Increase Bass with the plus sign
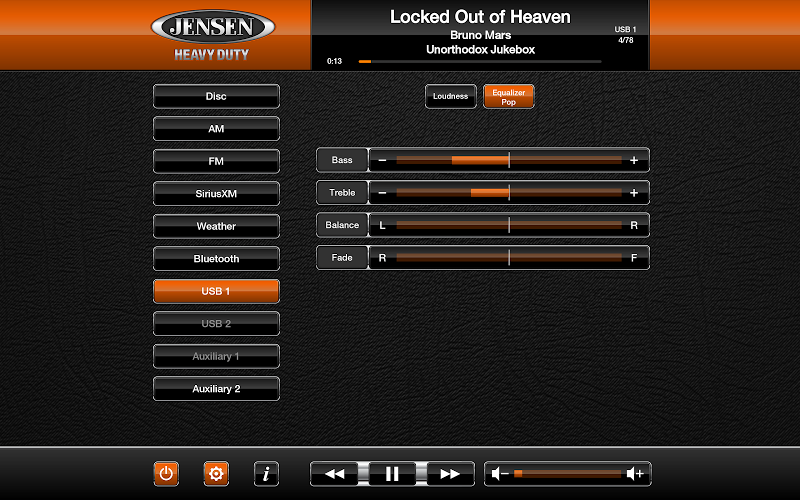This screenshot has width=800, height=500. tap(634, 160)
